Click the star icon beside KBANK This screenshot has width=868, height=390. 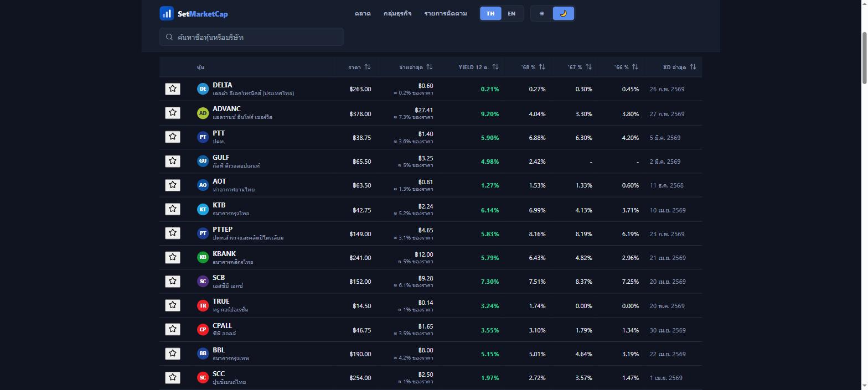[173, 257]
